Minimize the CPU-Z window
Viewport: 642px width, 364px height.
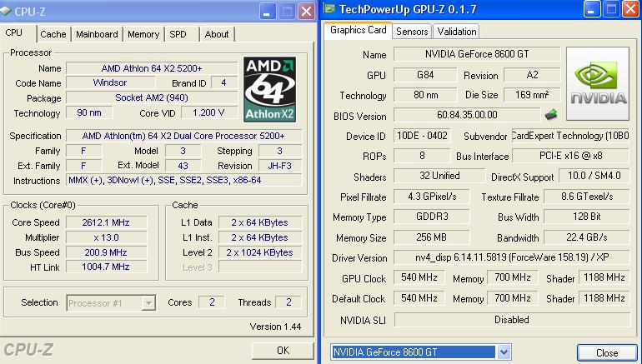[268, 12]
